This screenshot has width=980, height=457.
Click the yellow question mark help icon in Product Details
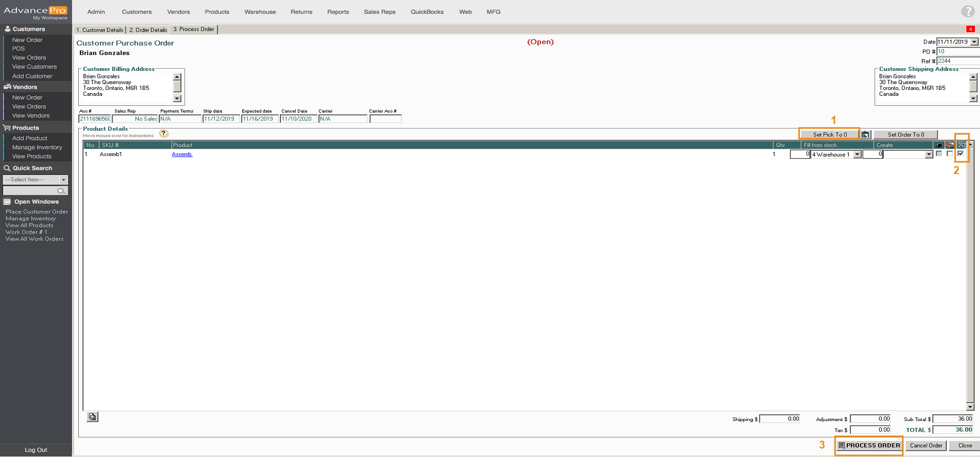pos(163,133)
